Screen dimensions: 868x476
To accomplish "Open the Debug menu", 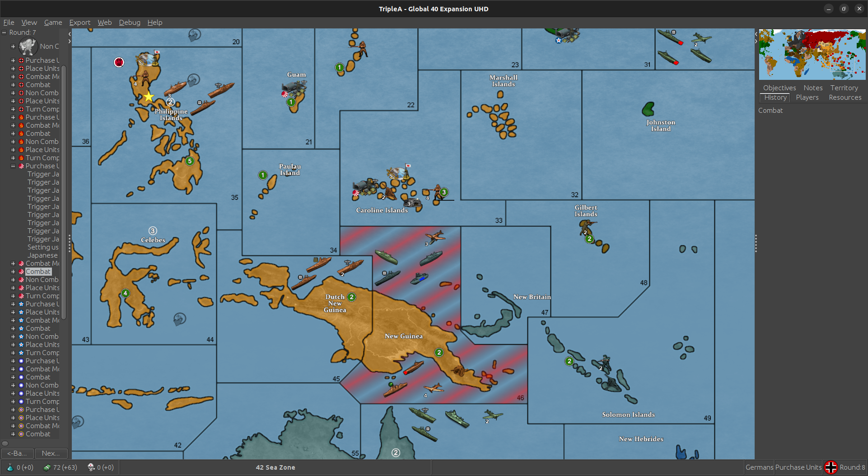I will 130,22.
